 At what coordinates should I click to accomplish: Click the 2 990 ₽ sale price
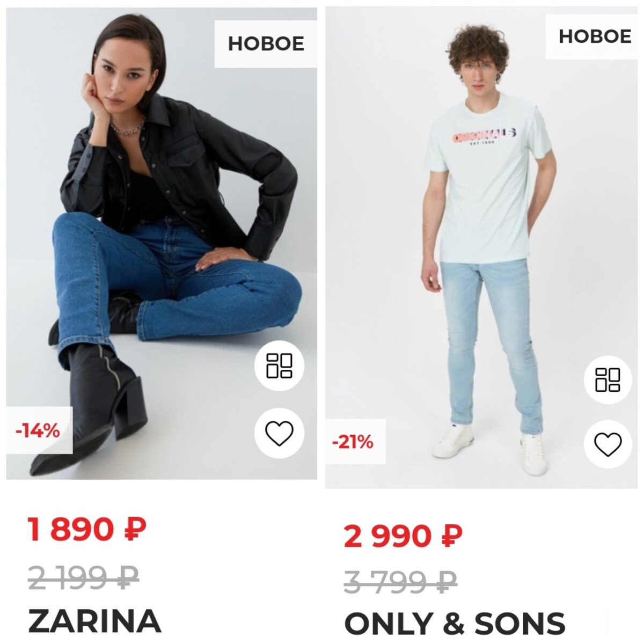[403, 536]
